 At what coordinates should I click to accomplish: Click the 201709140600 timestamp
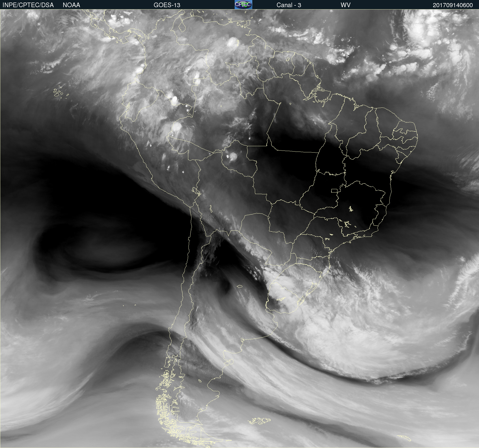tap(453, 5)
